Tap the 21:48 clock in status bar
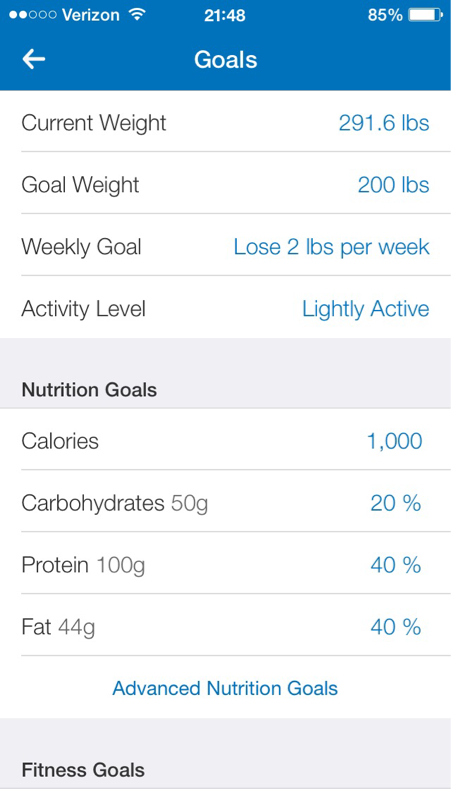Screen dimensions: 451x800 tap(224, 15)
